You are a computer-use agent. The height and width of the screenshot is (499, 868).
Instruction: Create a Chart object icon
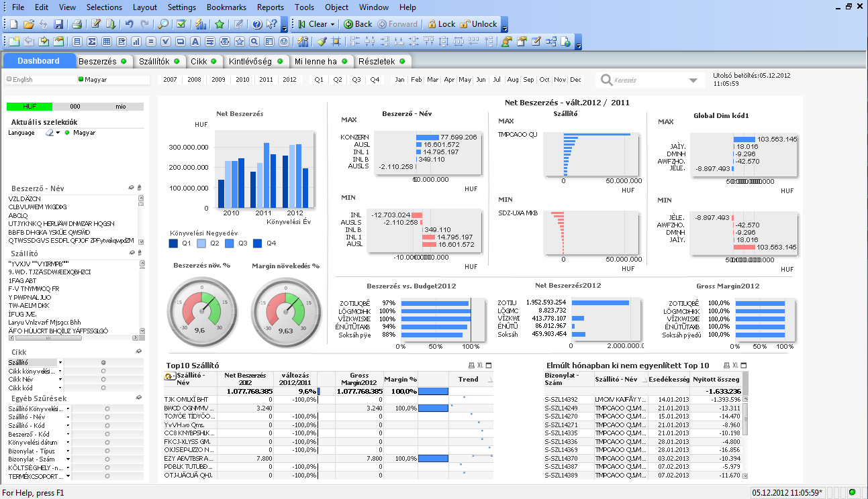click(136, 42)
